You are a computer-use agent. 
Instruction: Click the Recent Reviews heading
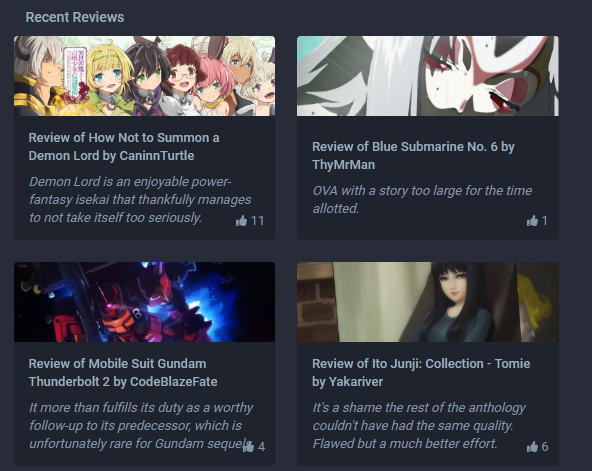(75, 17)
